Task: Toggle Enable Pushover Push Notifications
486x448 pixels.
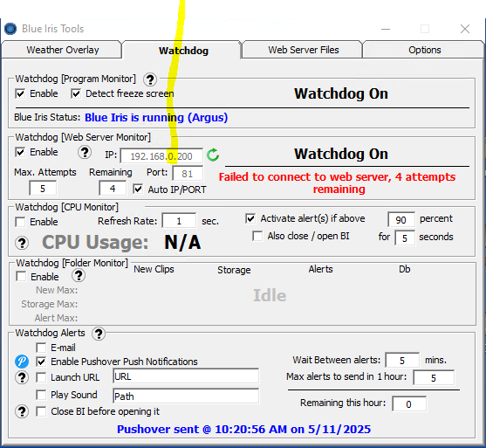Action: (x=41, y=362)
